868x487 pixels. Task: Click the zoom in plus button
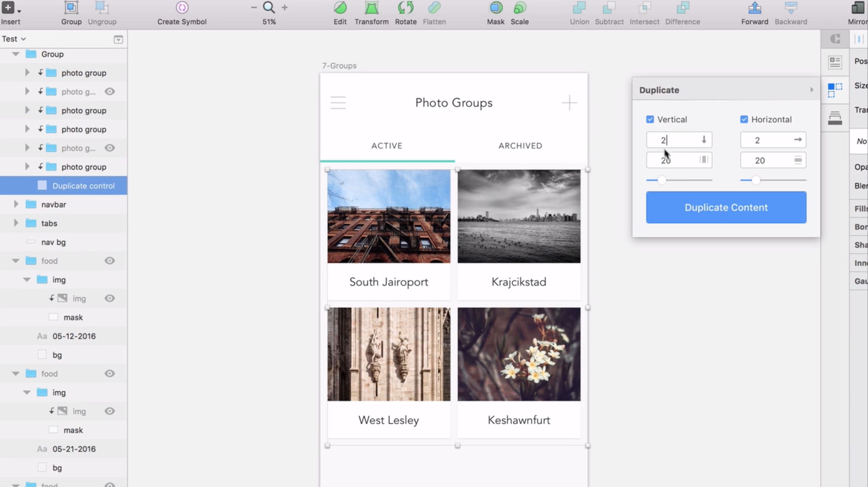tap(285, 7)
